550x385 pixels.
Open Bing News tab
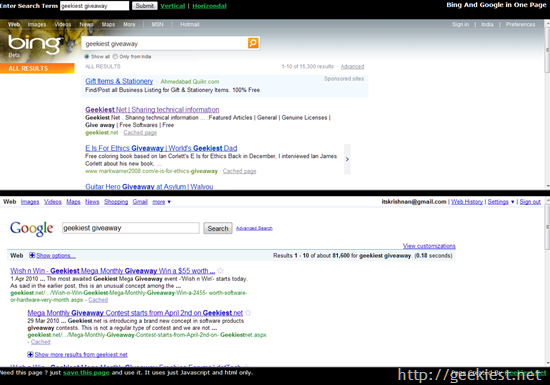point(86,24)
